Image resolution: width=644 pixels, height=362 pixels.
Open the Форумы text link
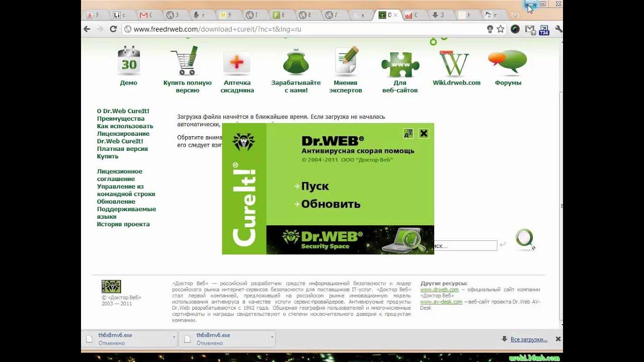(x=508, y=83)
